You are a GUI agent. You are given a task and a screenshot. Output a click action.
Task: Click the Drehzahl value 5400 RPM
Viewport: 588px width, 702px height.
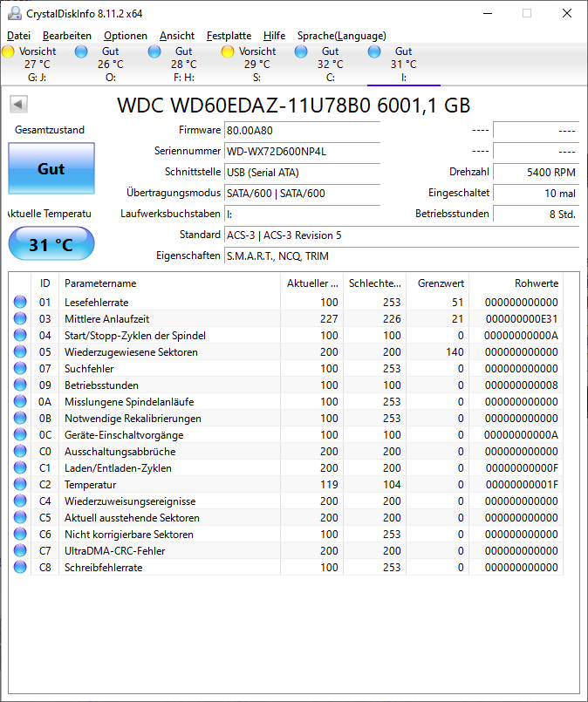coord(536,173)
